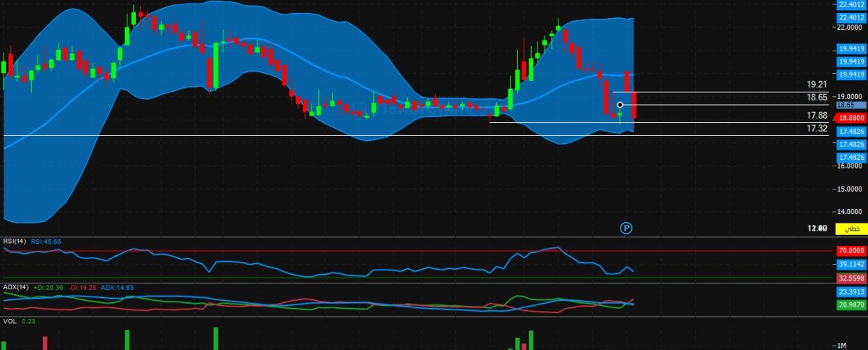Click the blue 39.1142 RSI value tag
Screen dimensions: 868x350
tap(851, 265)
